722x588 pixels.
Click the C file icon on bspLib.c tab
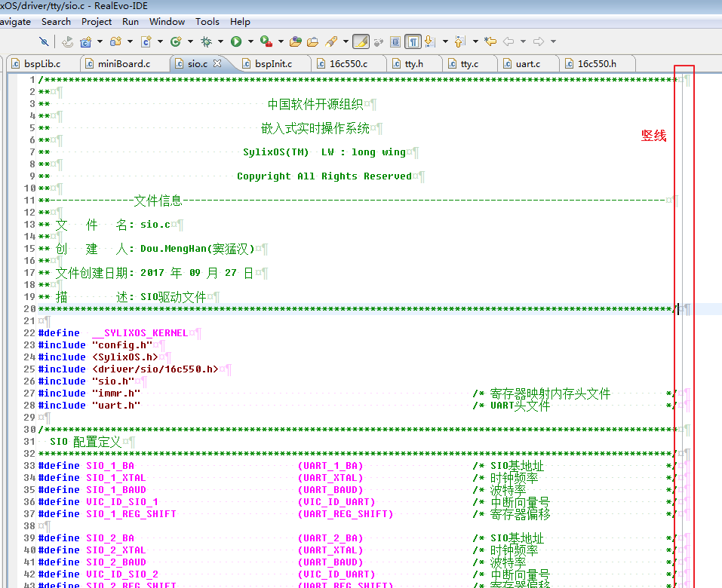point(16,64)
